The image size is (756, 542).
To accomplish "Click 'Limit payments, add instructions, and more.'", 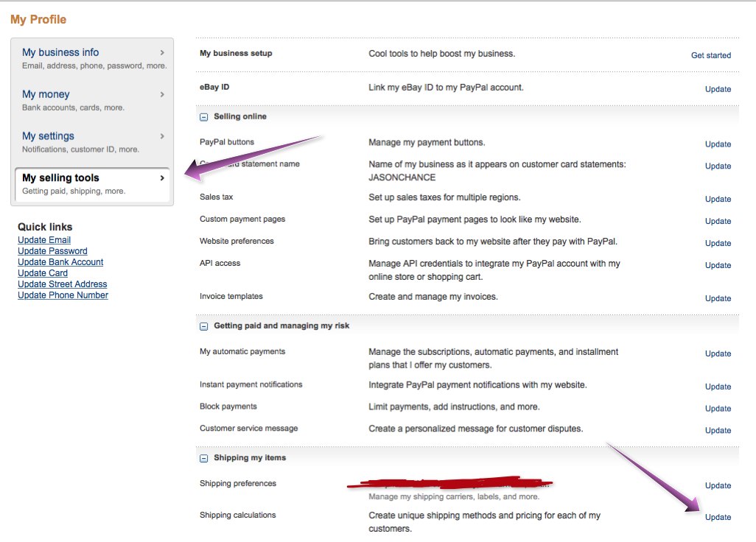I will click(x=454, y=406).
